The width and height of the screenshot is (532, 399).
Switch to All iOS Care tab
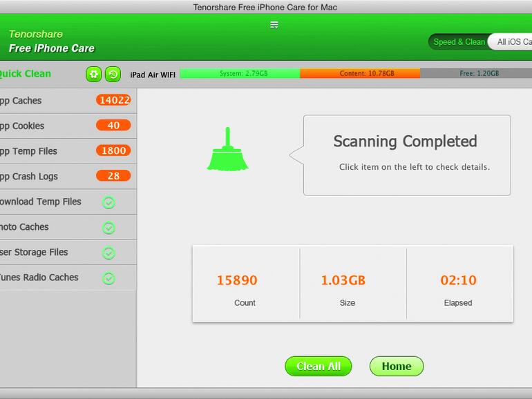pyautogui.click(x=511, y=41)
